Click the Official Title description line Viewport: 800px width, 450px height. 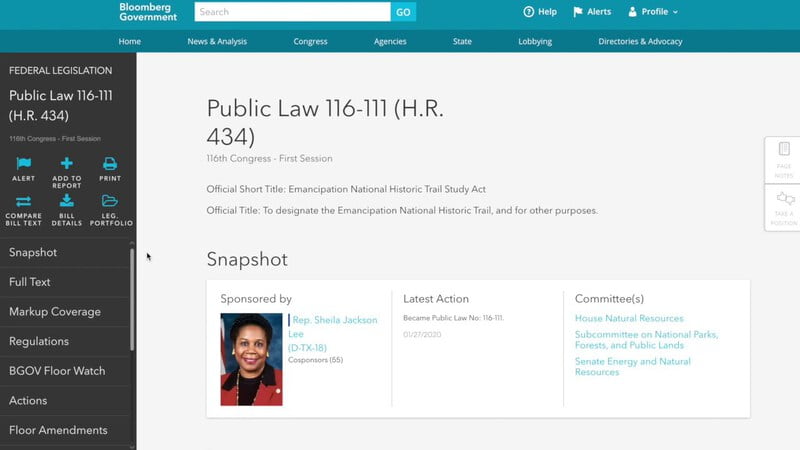402,211
